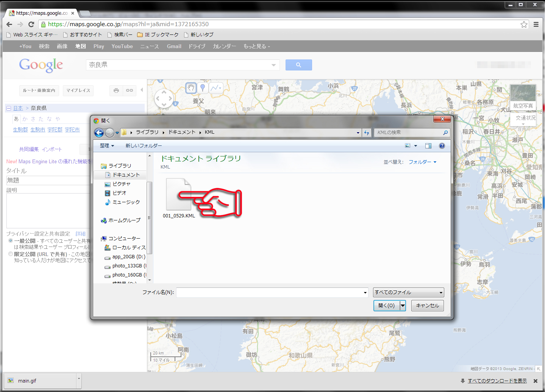Click the refresh button in dialog address bar
Viewport: 545px width, 392px height.
point(367,133)
